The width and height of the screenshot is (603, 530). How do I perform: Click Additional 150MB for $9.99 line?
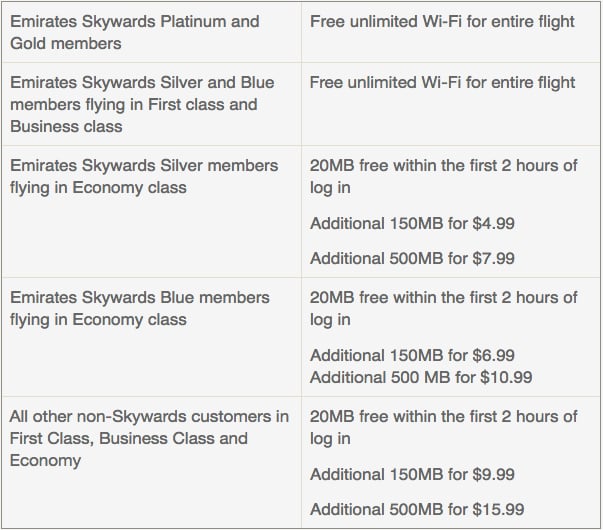click(412, 475)
